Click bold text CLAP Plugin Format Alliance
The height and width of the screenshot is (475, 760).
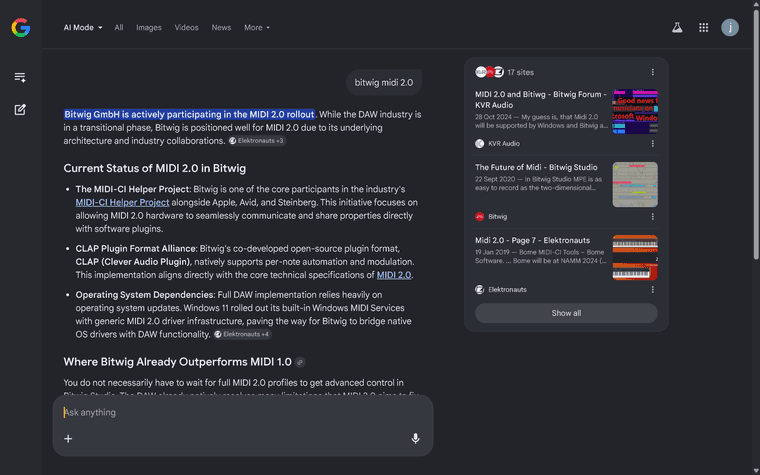(136, 249)
